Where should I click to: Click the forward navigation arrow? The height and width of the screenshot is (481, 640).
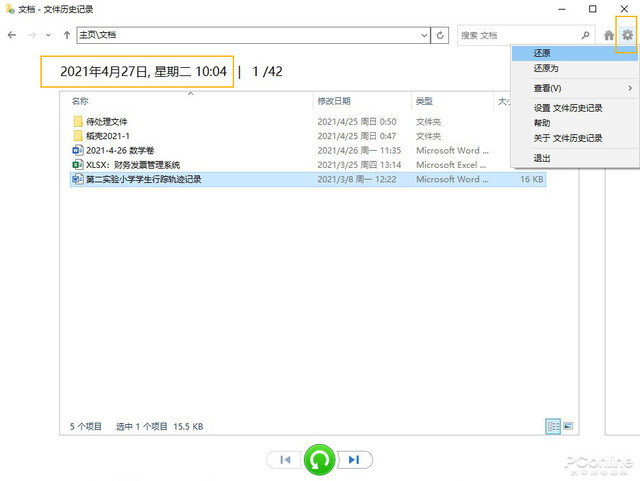(x=31, y=35)
